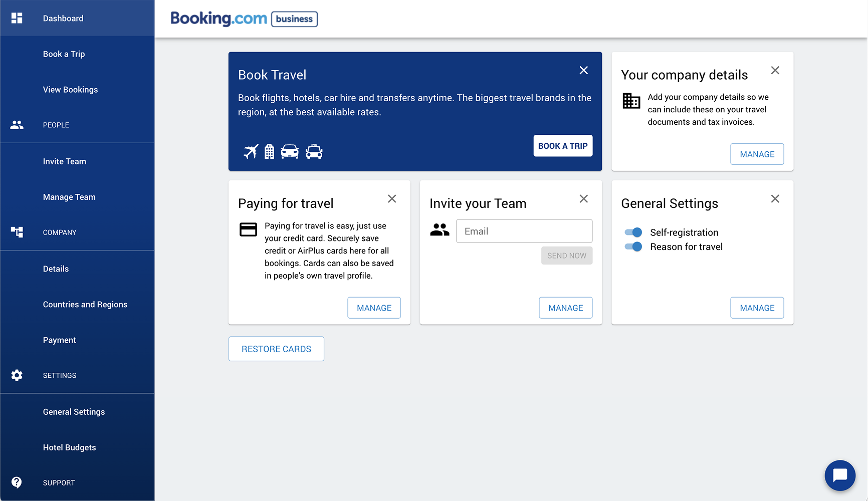This screenshot has height=501, width=868.
Task: Open Countries and Regions page
Action: 85,305
